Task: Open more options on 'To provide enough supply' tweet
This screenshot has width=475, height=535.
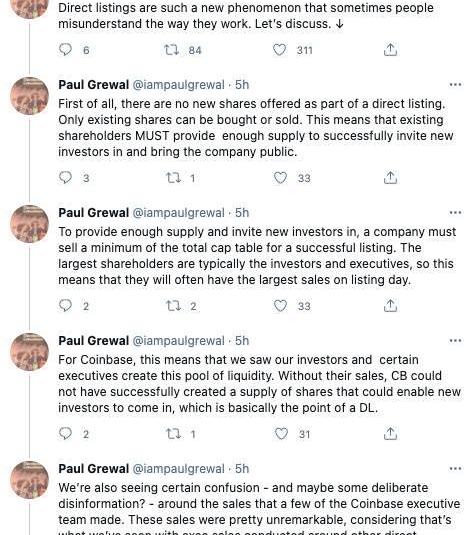Action: (x=456, y=213)
